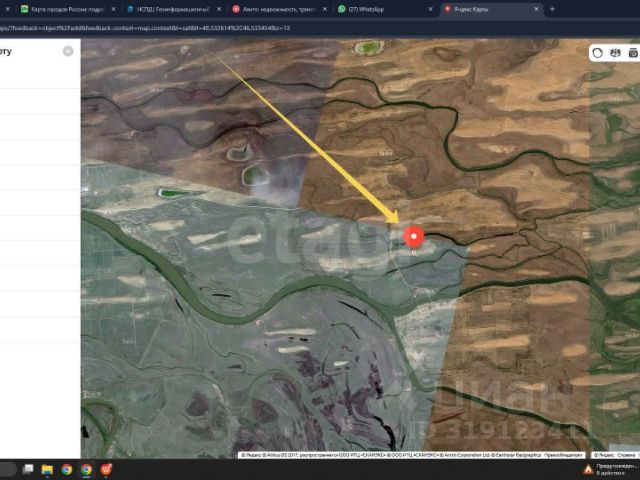This screenshot has height=480, width=640.
Task: Click the warning triangle notification in system tray
Action: point(588,469)
